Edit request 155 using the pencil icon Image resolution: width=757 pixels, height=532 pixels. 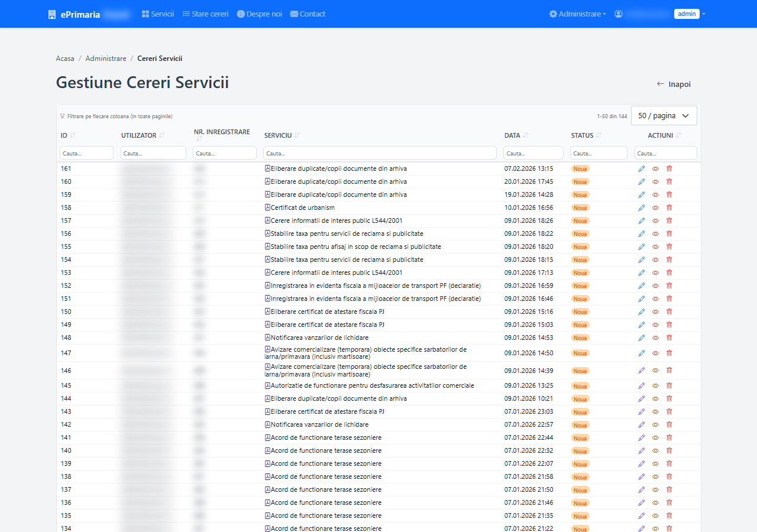(642, 246)
